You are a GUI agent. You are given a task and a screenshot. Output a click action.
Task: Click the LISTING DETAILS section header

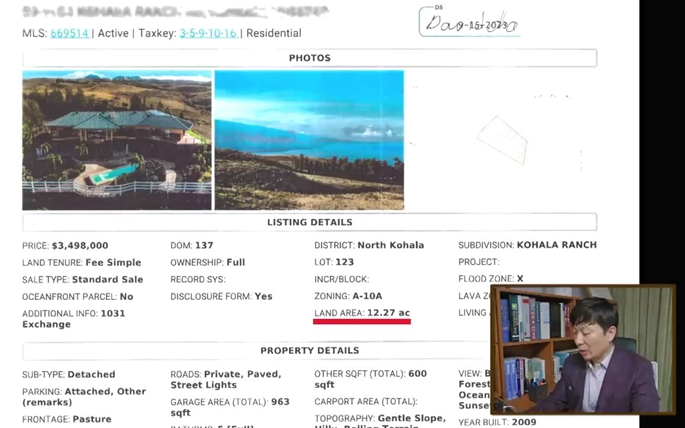click(309, 222)
